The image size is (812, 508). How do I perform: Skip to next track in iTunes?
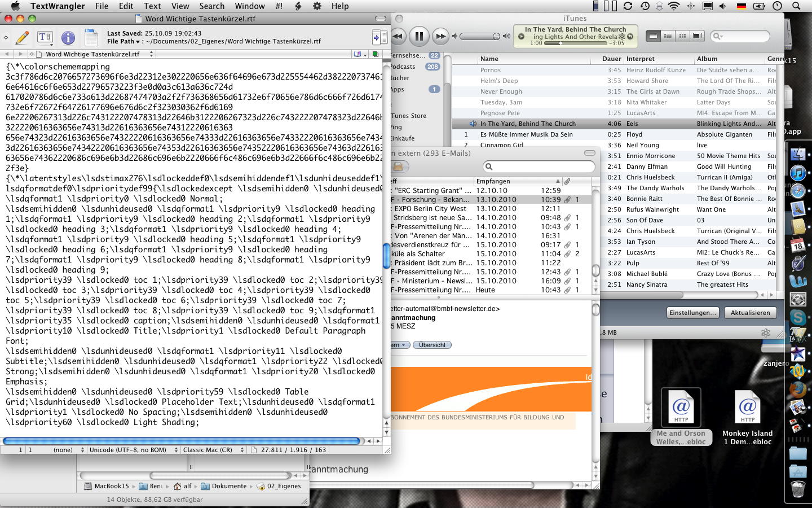[440, 36]
